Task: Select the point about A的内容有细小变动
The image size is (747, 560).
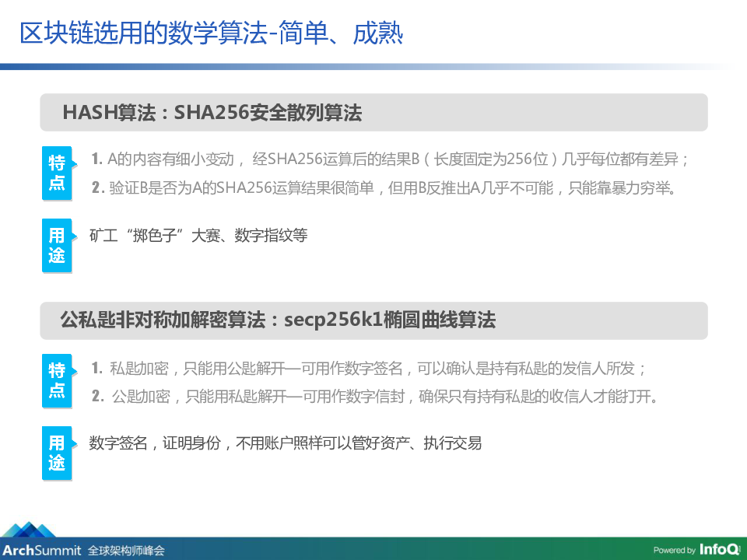Action: click(x=391, y=160)
